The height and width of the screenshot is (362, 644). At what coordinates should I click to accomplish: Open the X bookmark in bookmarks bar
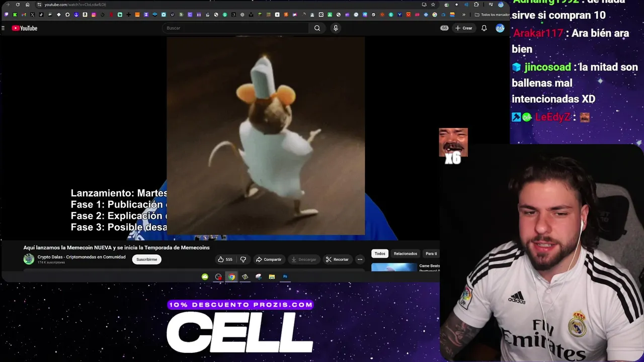tap(32, 15)
